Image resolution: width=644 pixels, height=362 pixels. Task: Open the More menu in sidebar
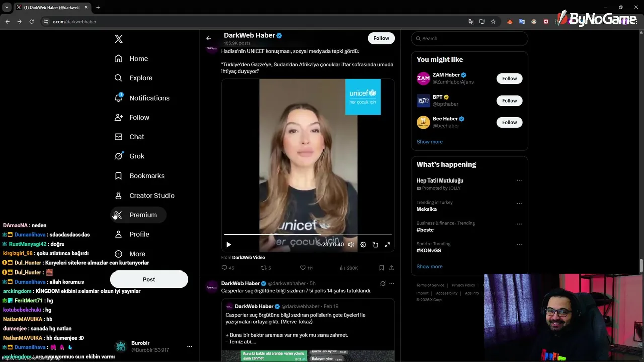point(130,254)
